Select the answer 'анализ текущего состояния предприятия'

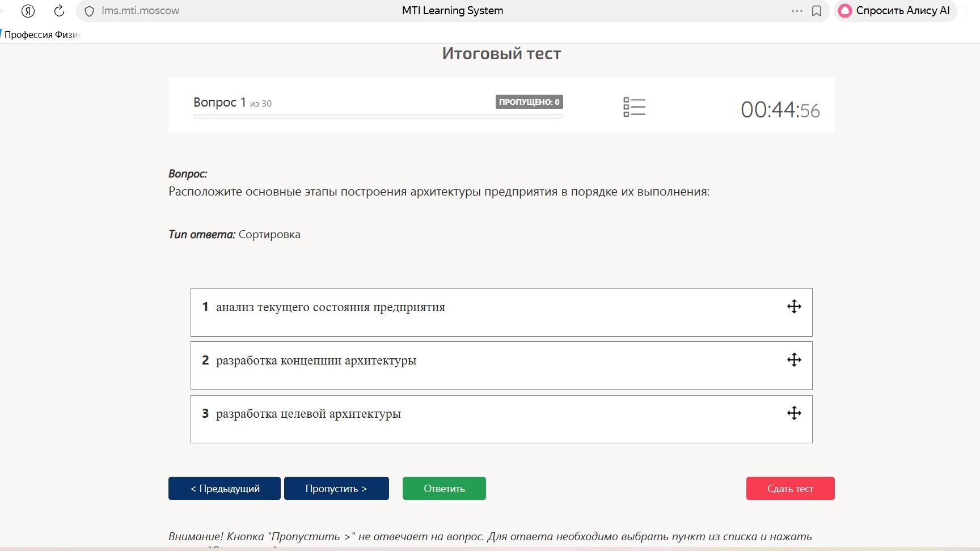pyautogui.click(x=501, y=312)
